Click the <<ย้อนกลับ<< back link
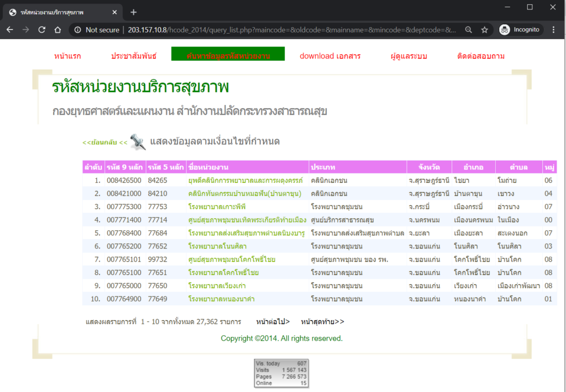The image size is (566, 392). (104, 142)
